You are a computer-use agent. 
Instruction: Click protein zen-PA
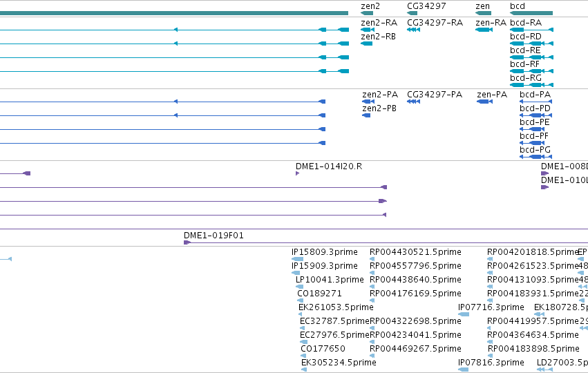[x=492, y=95]
